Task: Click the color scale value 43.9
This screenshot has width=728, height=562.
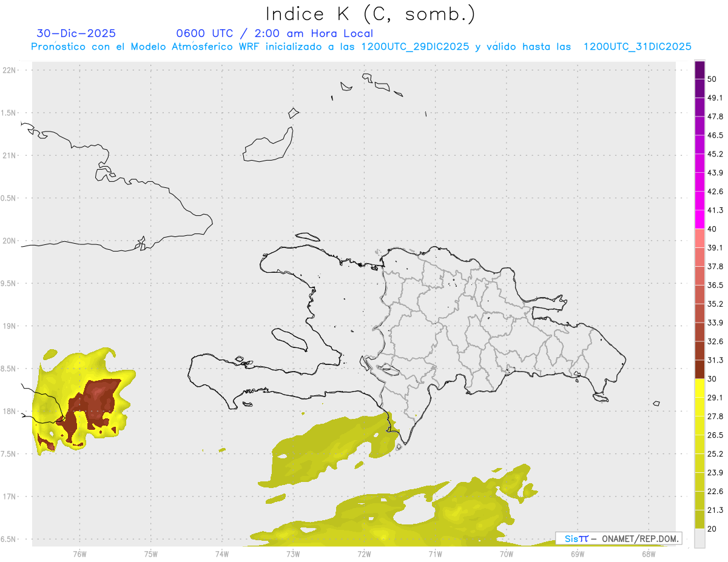Action: [x=715, y=173]
